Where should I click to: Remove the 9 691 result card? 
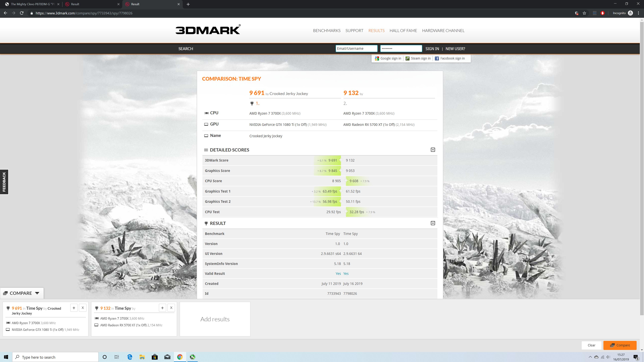pos(83,308)
